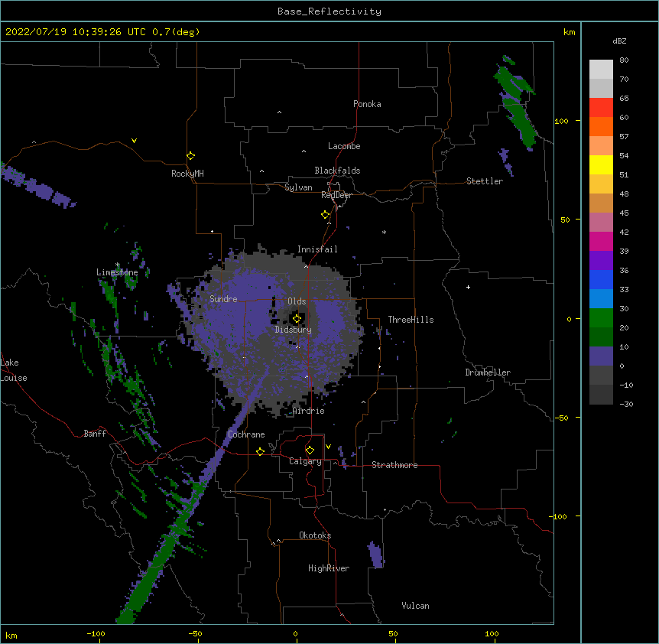Click the white plus marker west of Drumheller
The height and width of the screenshot is (644, 659).
pos(468,287)
